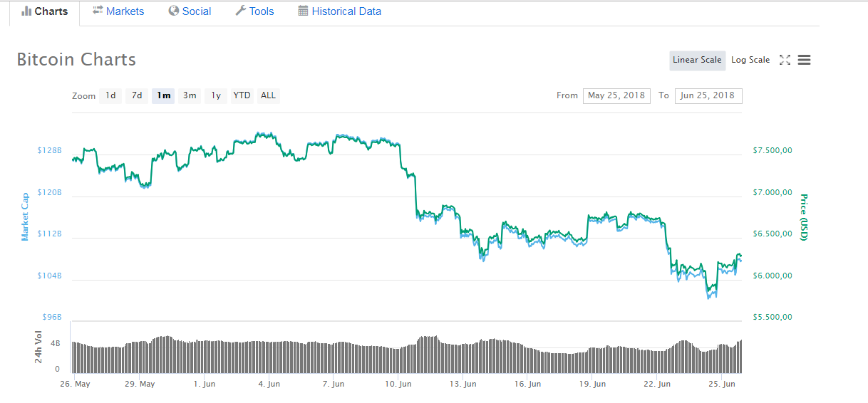Click the $112B market cap axis value
Screen dimensions: 868x403
(x=49, y=234)
